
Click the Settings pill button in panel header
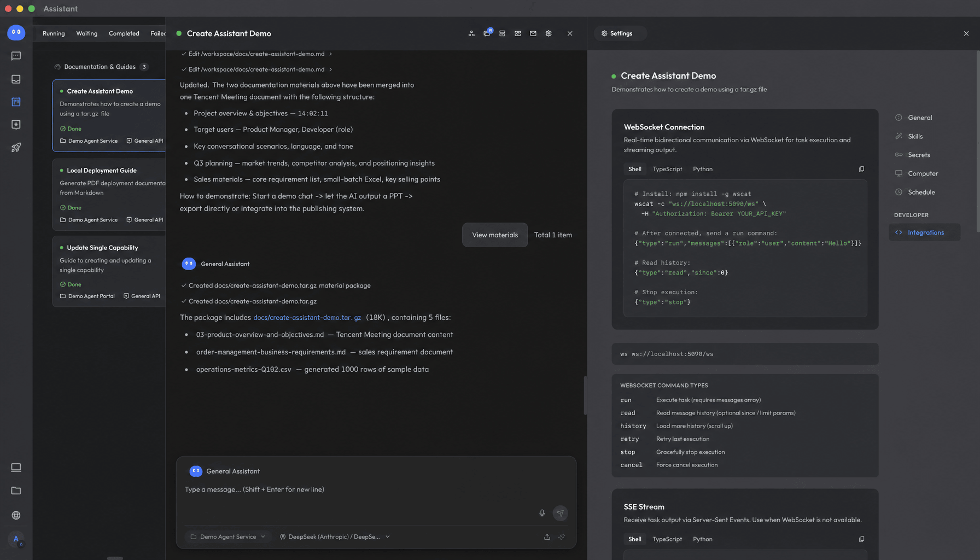tap(620, 33)
